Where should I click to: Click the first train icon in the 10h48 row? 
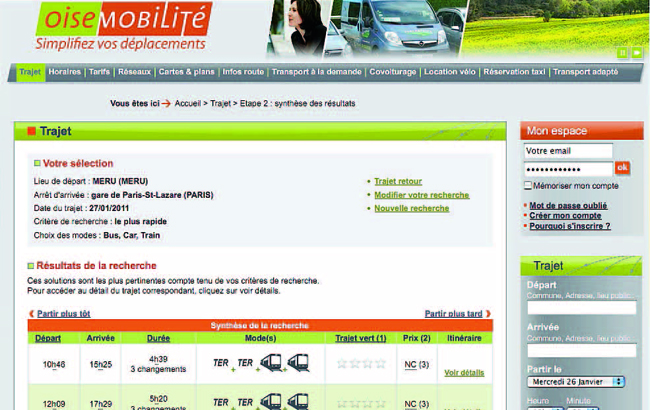pyautogui.click(x=272, y=363)
